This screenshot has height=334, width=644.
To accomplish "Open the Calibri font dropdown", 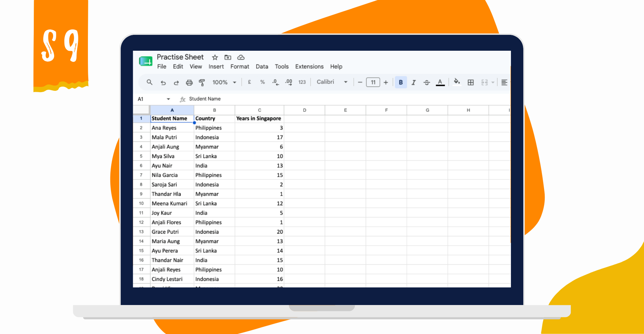I will point(332,82).
